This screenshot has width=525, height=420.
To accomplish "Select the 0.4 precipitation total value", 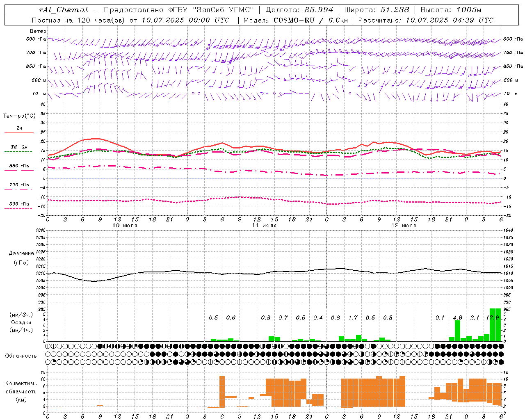I will (318, 318).
